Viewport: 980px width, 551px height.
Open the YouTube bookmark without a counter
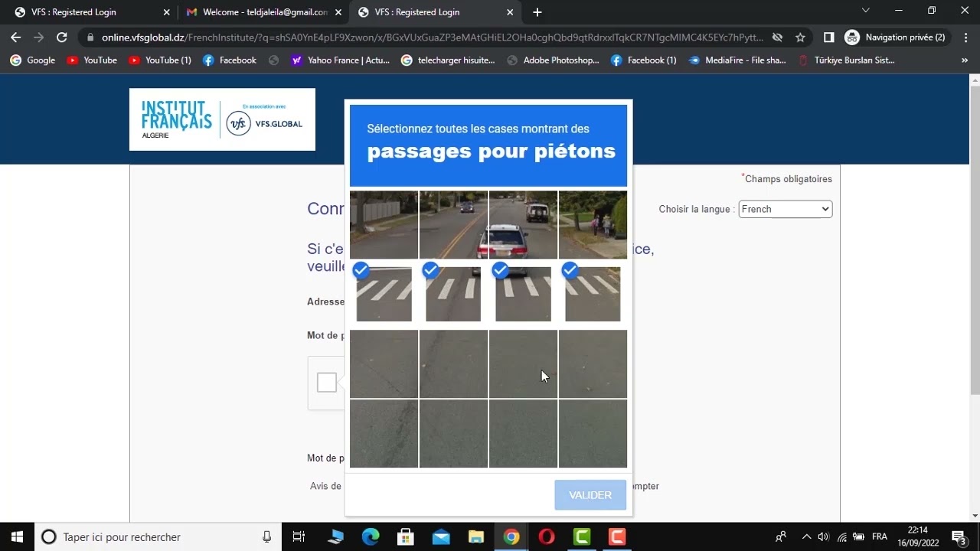click(92, 60)
